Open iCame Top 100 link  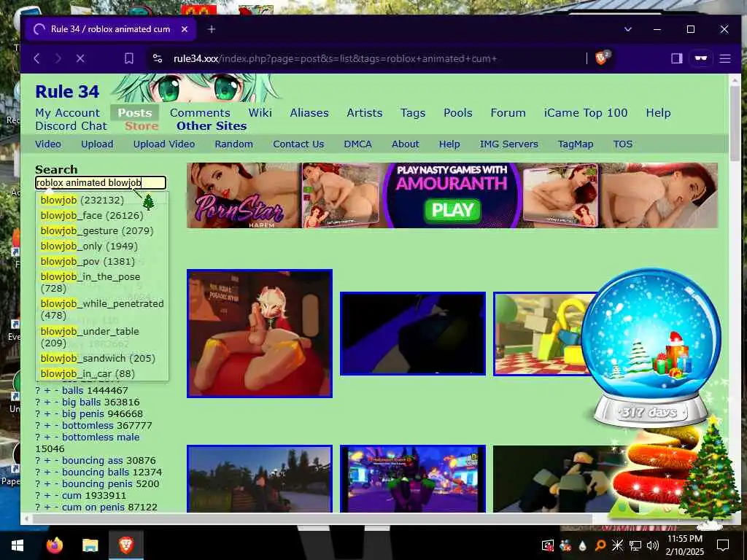pos(586,113)
